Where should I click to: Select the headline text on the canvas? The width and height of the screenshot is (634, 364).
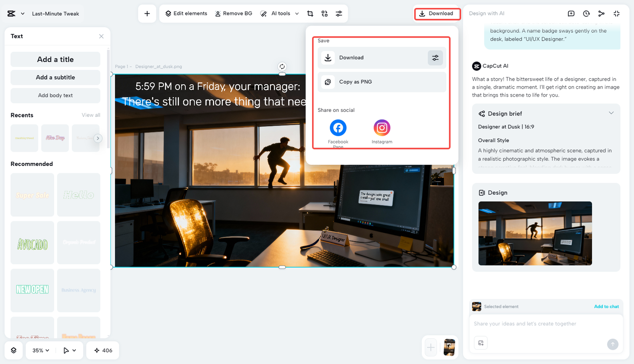pyautogui.click(x=214, y=94)
